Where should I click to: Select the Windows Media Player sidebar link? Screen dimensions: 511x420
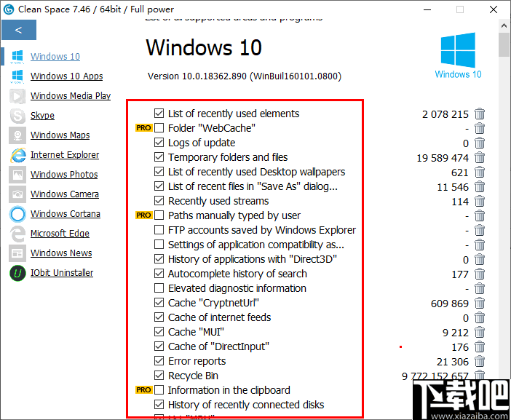tap(71, 96)
